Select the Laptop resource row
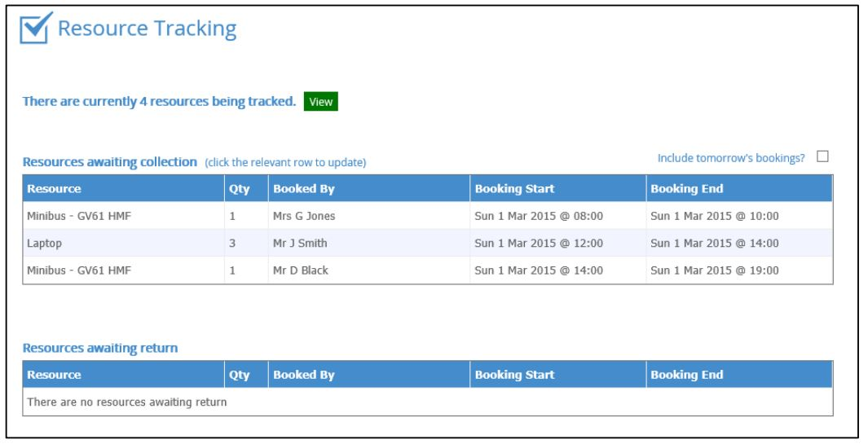Viewport: 868px width, 444px height. (427, 243)
